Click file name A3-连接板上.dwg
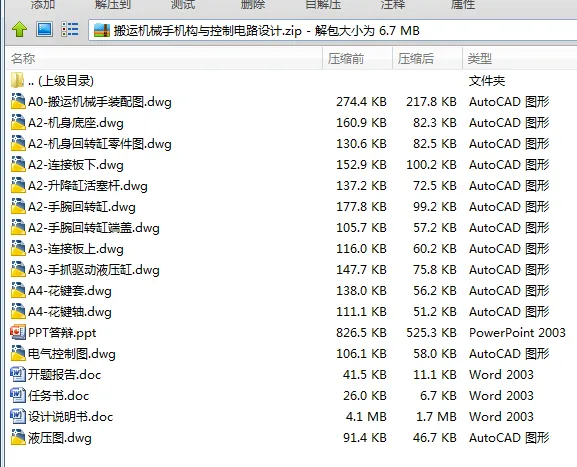577x467 pixels. click(x=76, y=248)
